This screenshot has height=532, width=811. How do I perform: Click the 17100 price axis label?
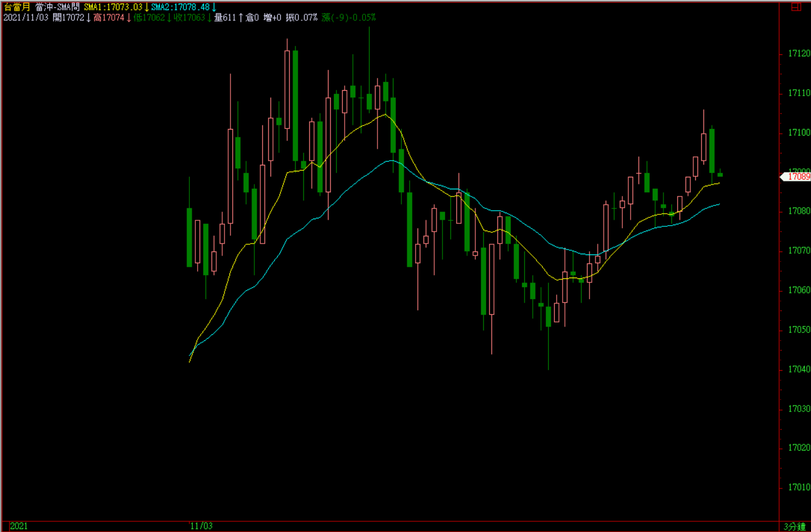point(799,133)
